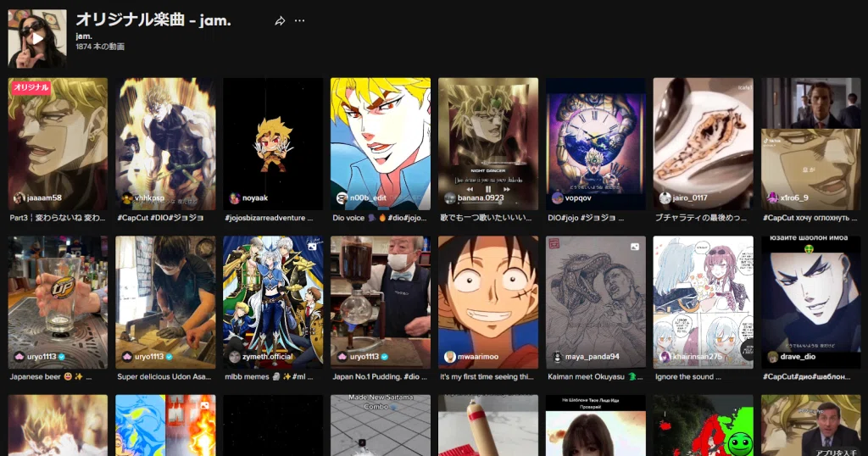
Task: Open video thumbnail by n00b_edit
Action: pos(381,143)
